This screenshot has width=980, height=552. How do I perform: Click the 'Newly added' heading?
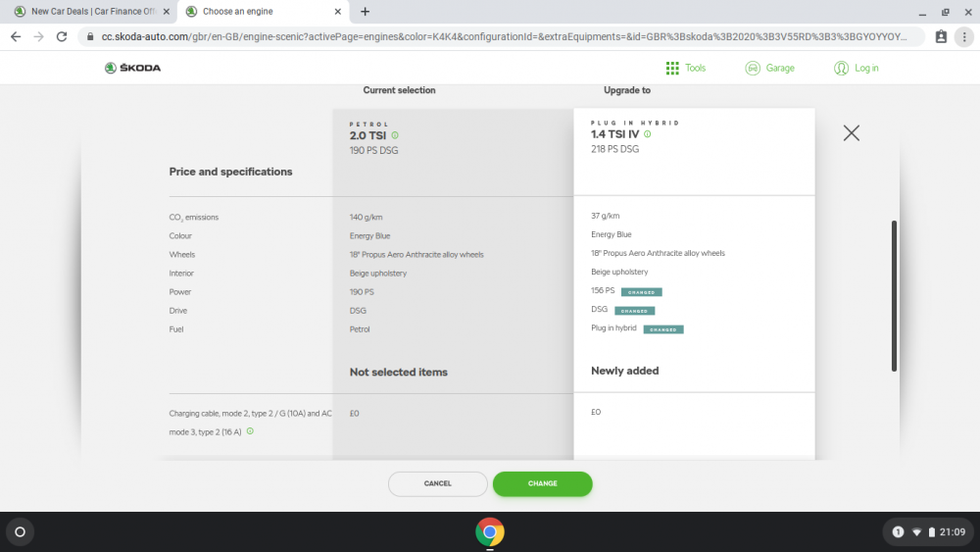pos(624,371)
